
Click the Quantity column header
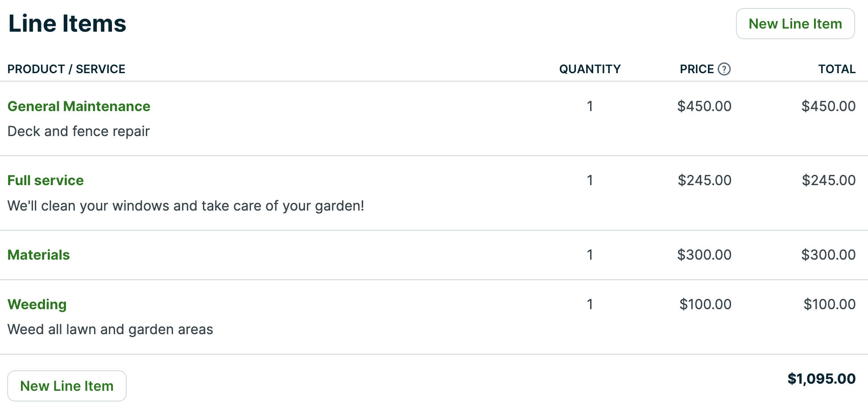tap(590, 69)
